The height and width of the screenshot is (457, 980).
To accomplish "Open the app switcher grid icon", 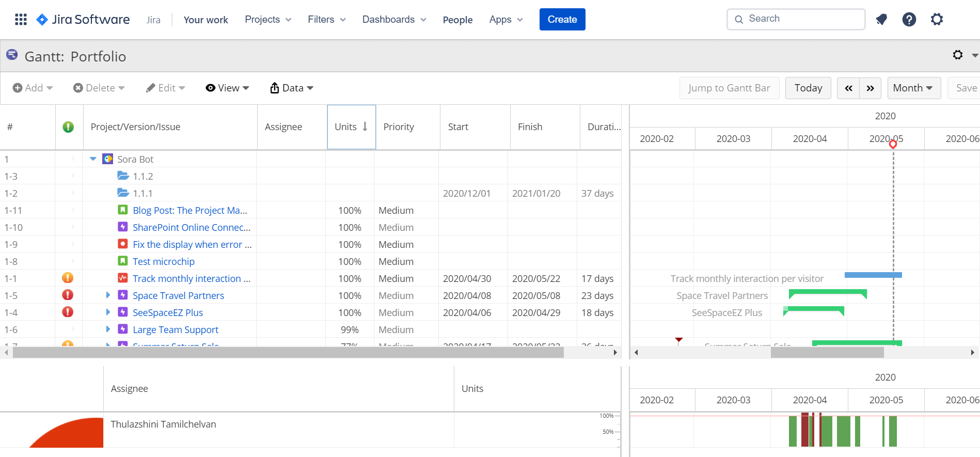I will pyautogui.click(x=21, y=20).
